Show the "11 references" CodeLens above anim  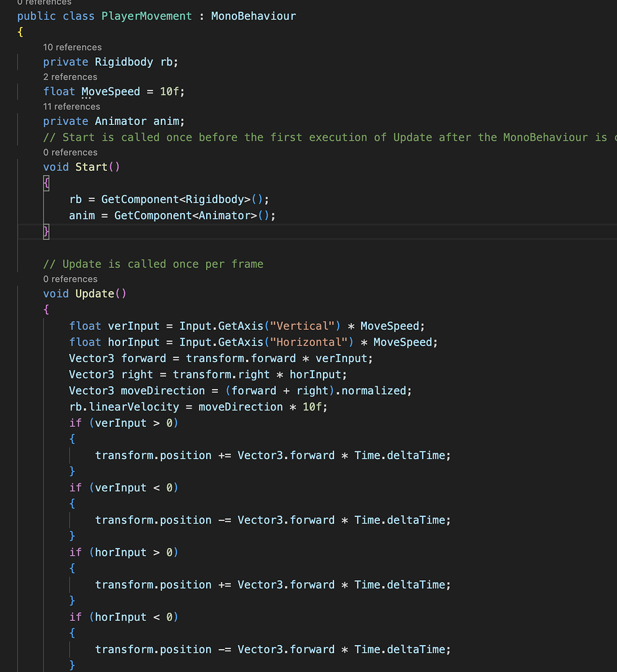72,106
